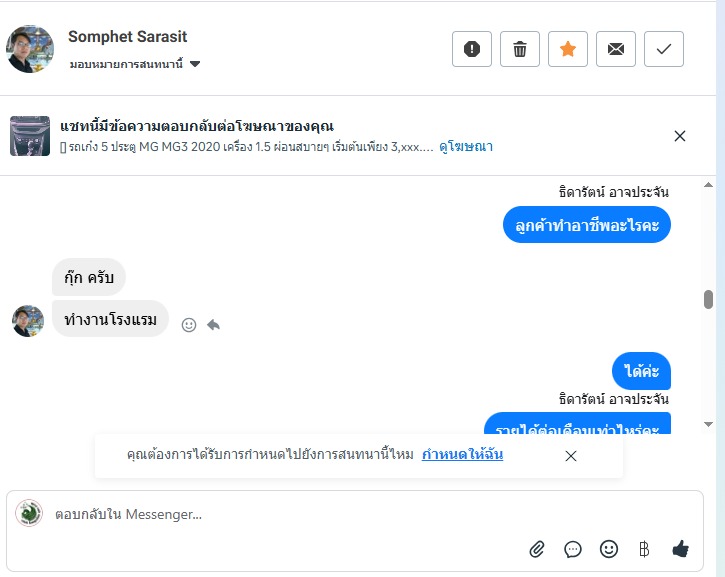
Task: Open Somphet Sarasit's profile picture in header
Action: 30,49
